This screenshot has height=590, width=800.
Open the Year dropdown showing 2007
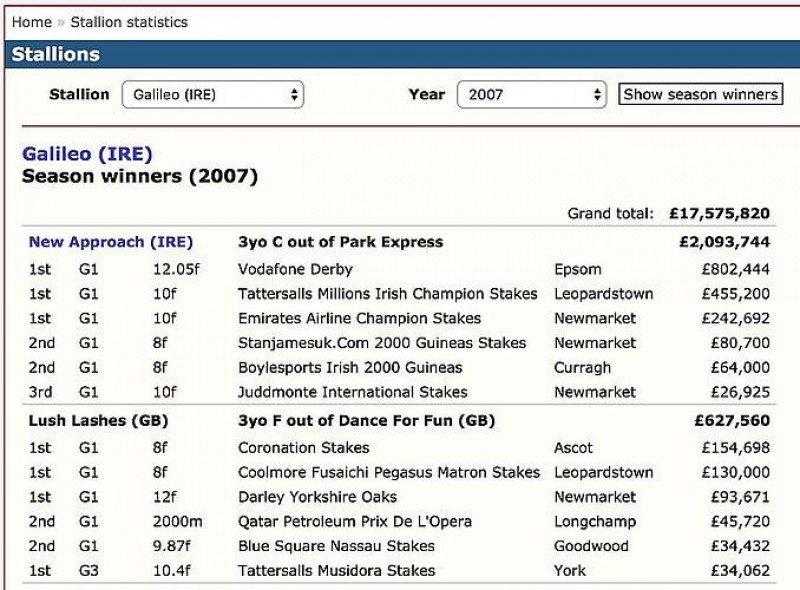pos(530,95)
